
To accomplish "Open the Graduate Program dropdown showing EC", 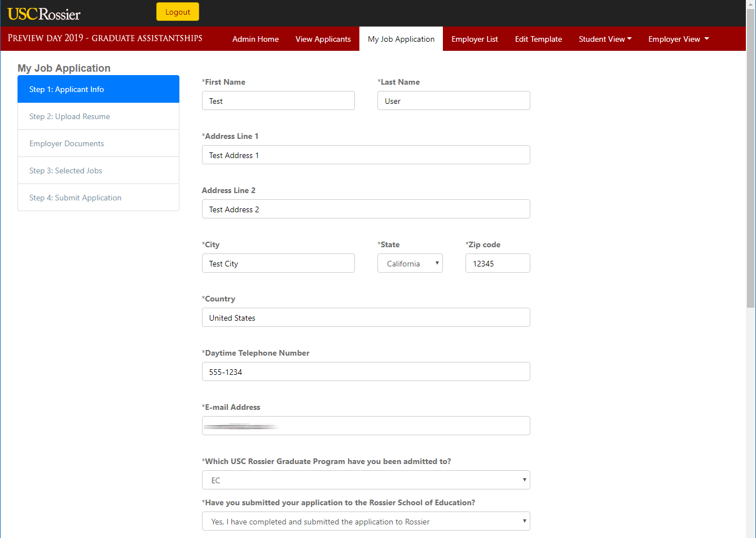I will (366, 480).
